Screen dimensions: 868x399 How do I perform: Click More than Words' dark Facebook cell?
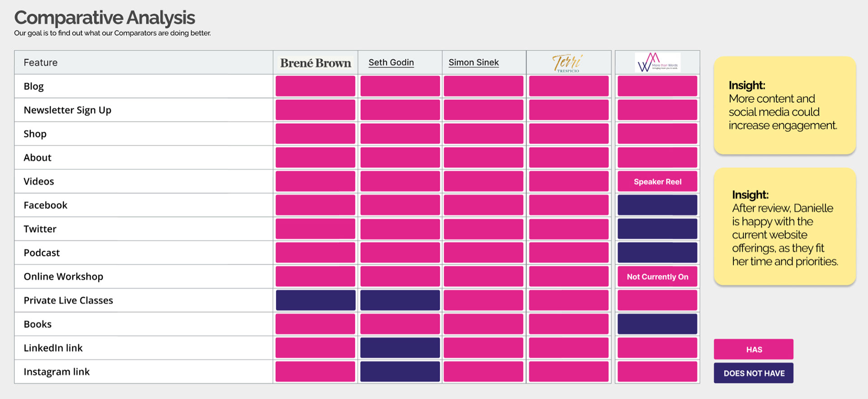pos(657,205)
